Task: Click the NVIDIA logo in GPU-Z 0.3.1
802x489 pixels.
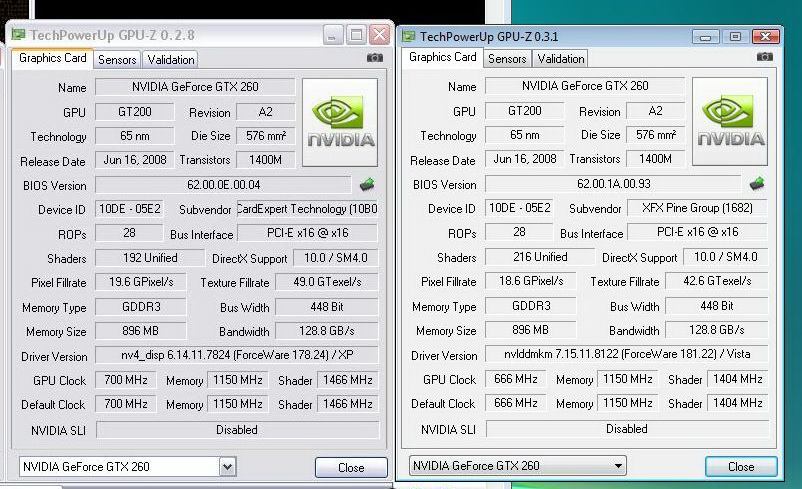Action: coord(730,121)
